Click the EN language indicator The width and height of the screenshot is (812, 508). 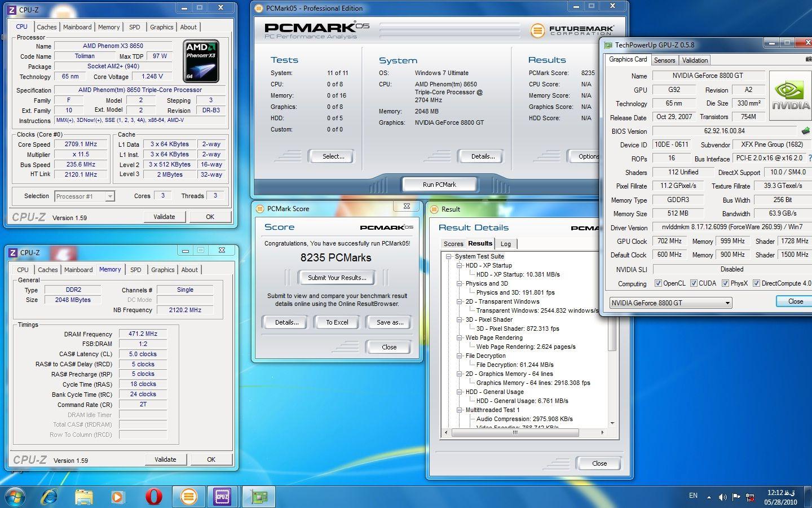[x=693, y=496]
